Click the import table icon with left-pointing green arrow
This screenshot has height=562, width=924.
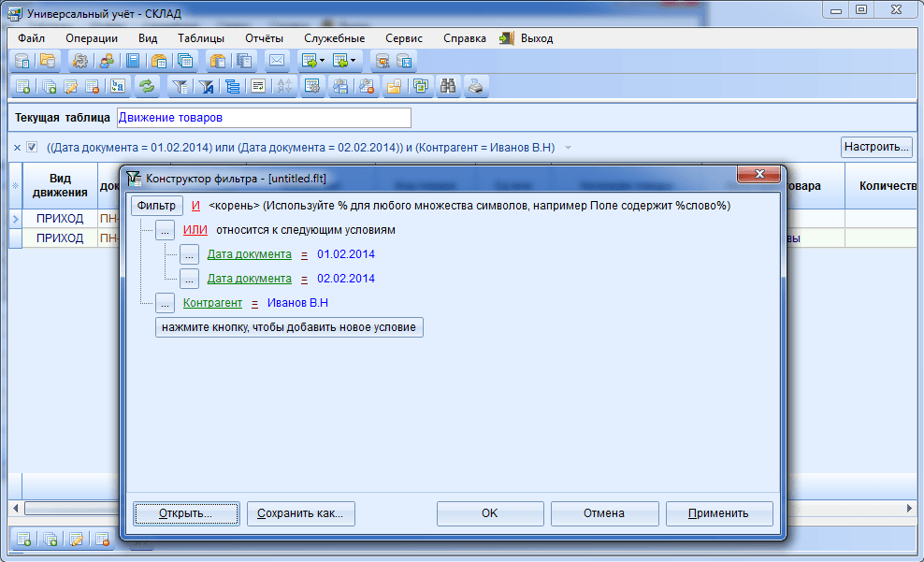(x=340, y=61)
